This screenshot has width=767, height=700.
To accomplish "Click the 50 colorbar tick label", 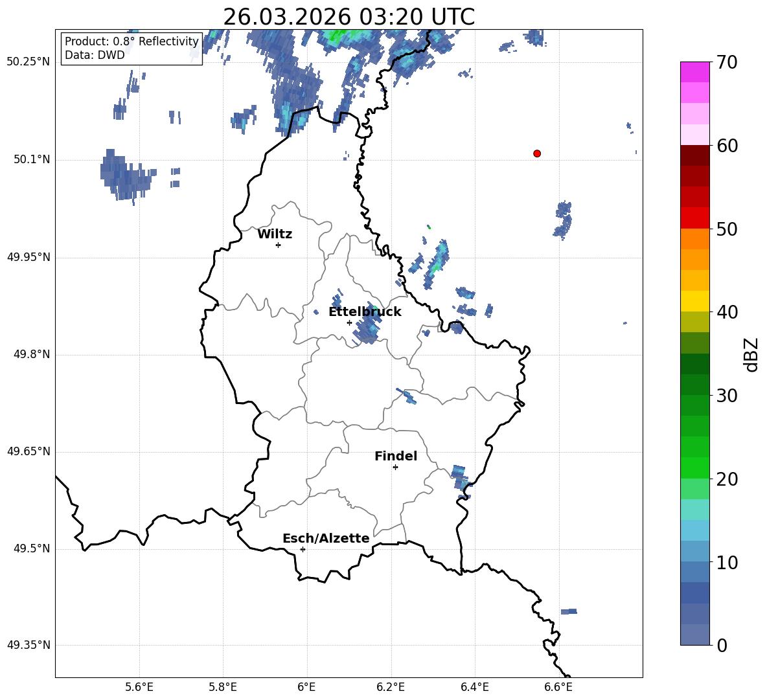I will (727, 229).
